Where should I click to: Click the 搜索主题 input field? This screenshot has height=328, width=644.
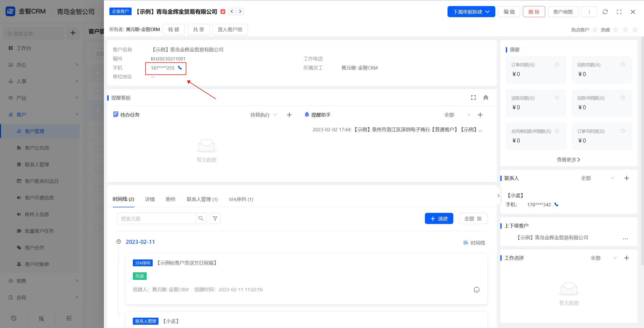click(x=156, y=218)
